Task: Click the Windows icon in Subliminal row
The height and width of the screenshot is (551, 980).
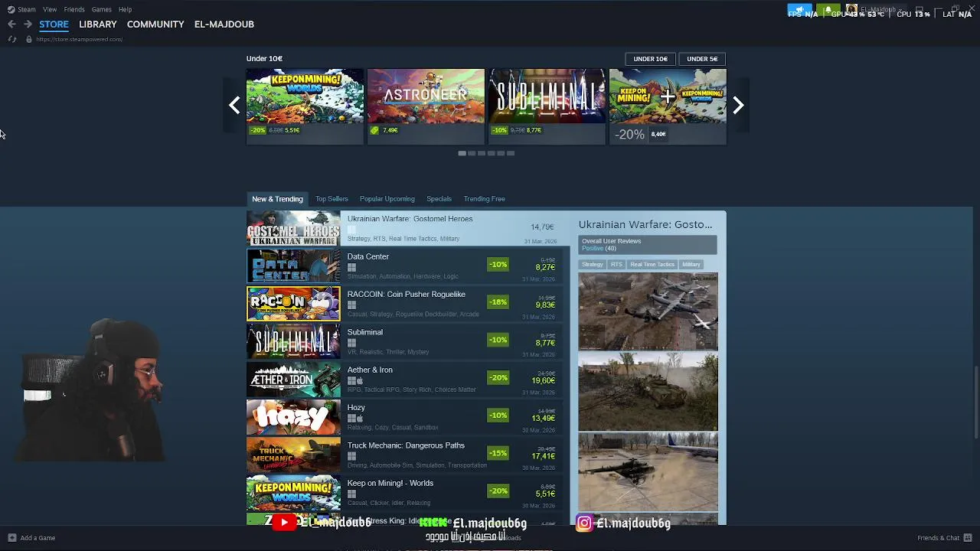Action: pos(351,343)
